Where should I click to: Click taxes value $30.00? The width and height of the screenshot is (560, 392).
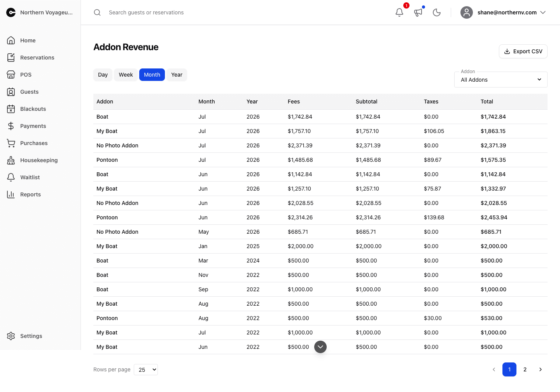coord(433,318)
